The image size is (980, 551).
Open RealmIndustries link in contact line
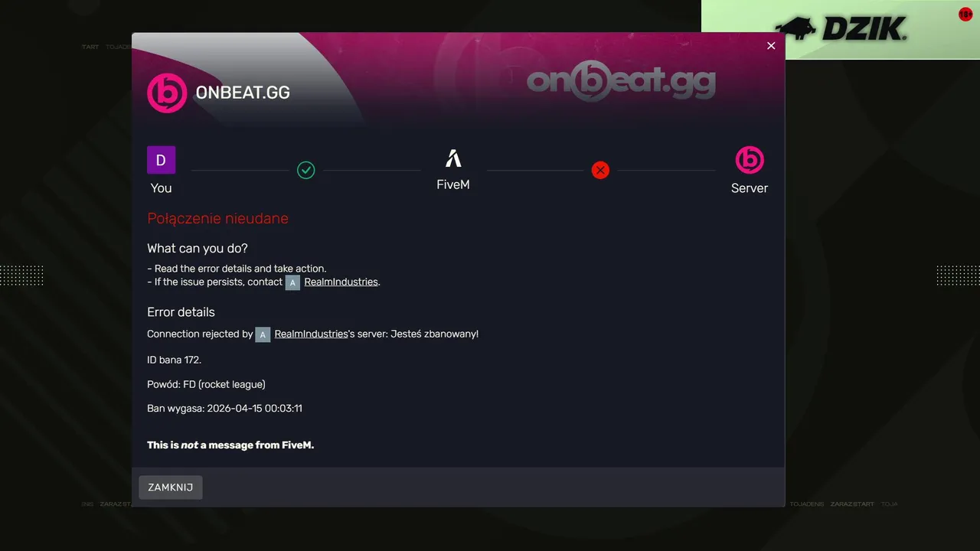[341, 282]
